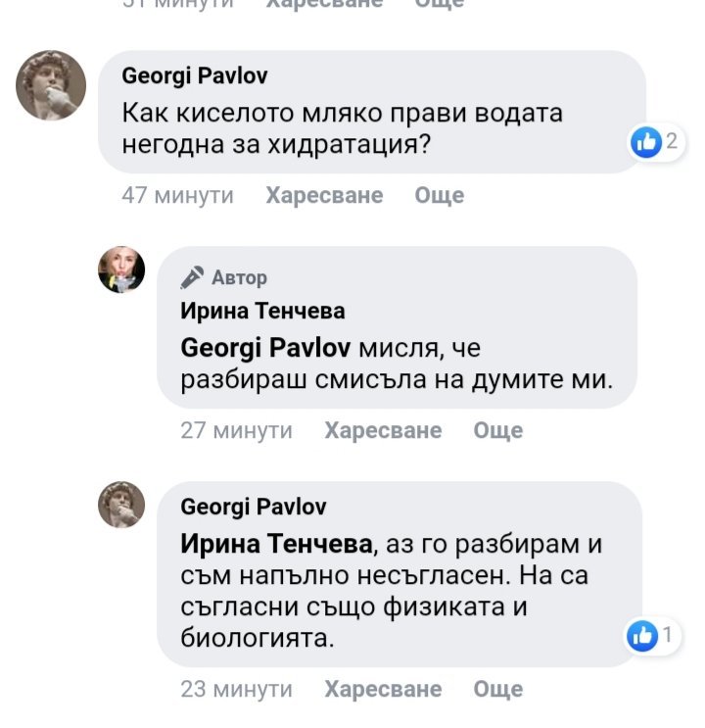The image size is (705, 728).
Task: Click the bold Ирина Тенчева mention
Action: pyautogui.click(x=277, y=543)
